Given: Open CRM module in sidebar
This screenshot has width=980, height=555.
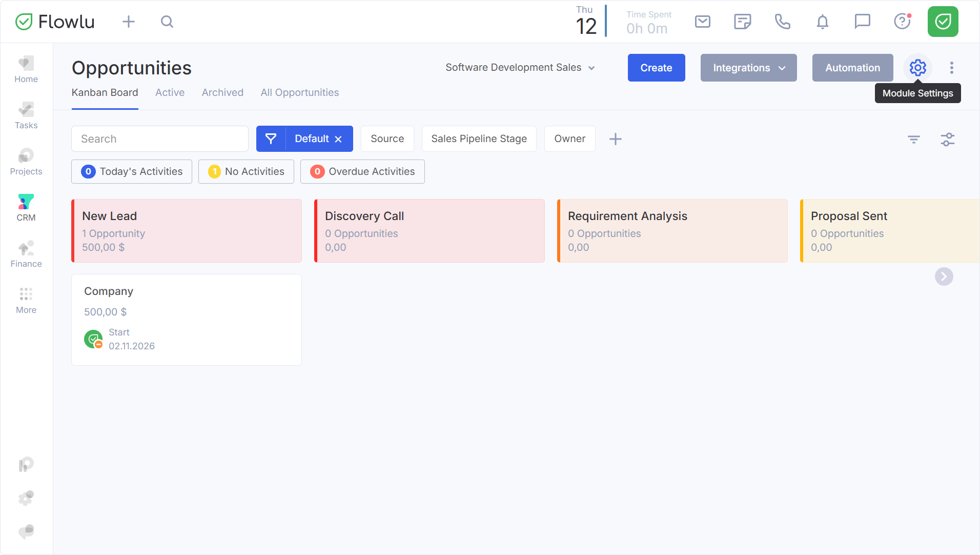Looking at the screenshot, I should 26,208.
